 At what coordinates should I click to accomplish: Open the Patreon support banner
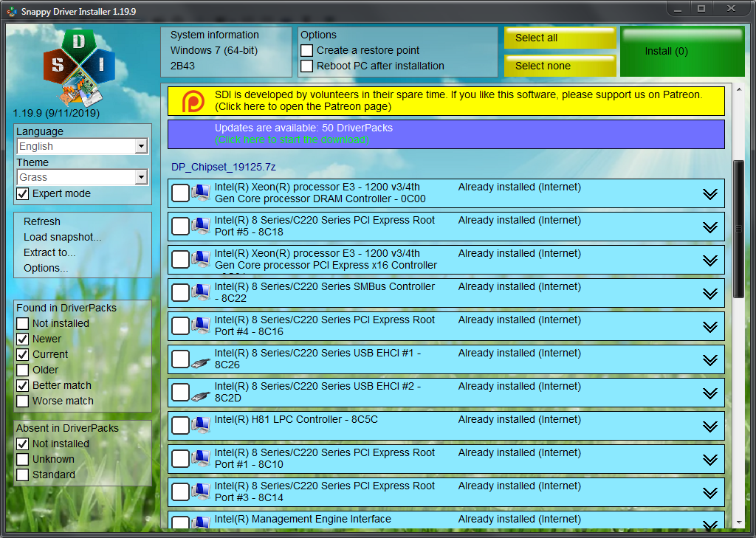coord(446,101)
